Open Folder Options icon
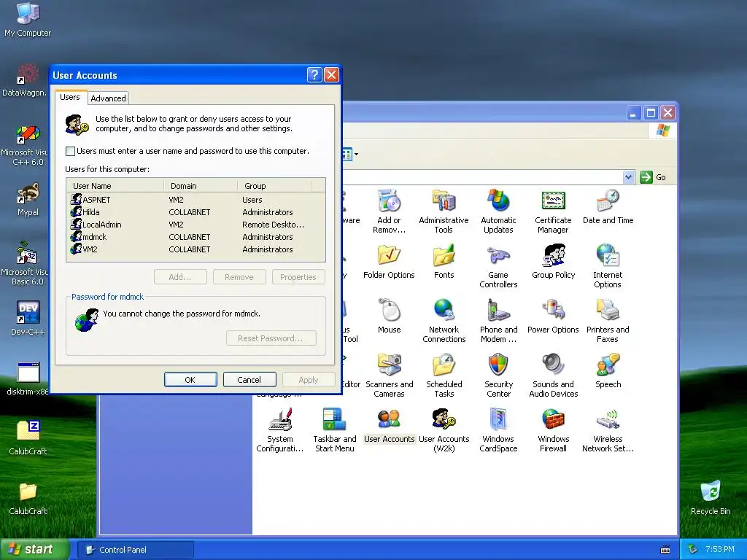Viewport: 747px width, 560px height. tap(389, 262)
